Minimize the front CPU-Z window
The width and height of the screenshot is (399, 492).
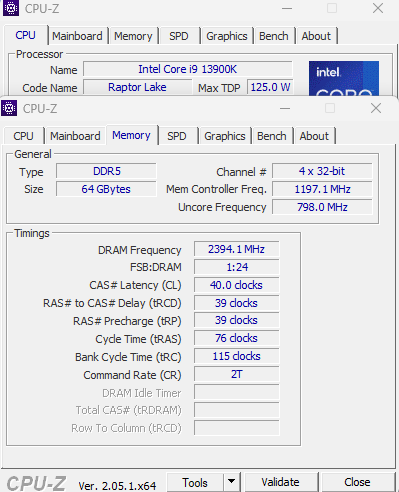coord(285,108)
